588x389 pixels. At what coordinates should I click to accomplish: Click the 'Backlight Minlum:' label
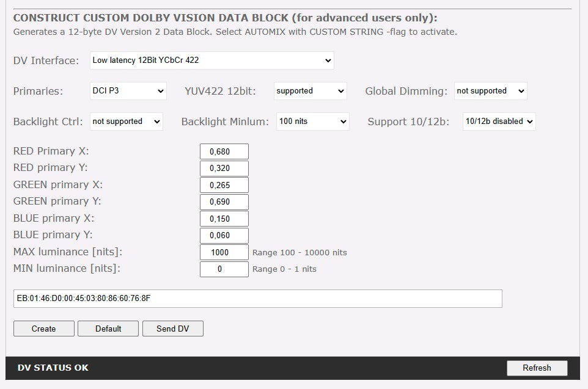point(225,122)
